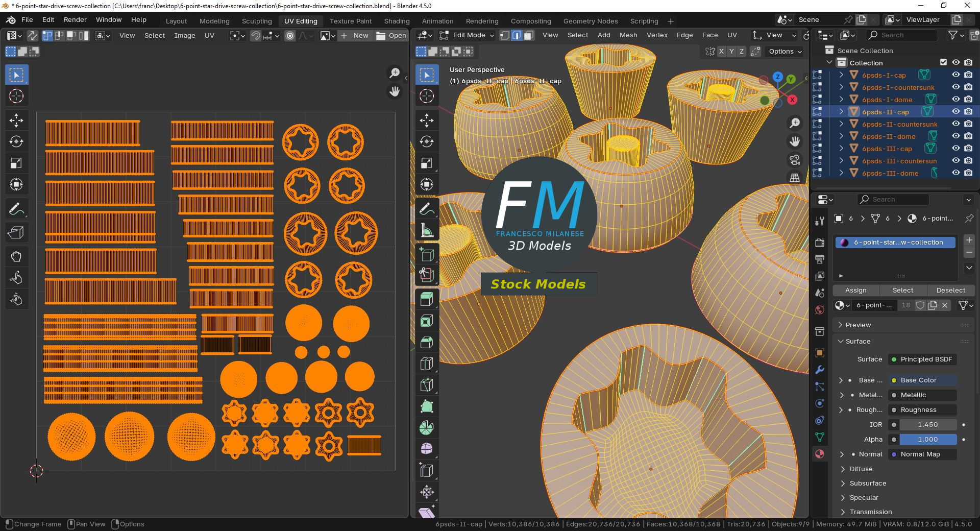Click the IOR value field

[x=927, y=425]
